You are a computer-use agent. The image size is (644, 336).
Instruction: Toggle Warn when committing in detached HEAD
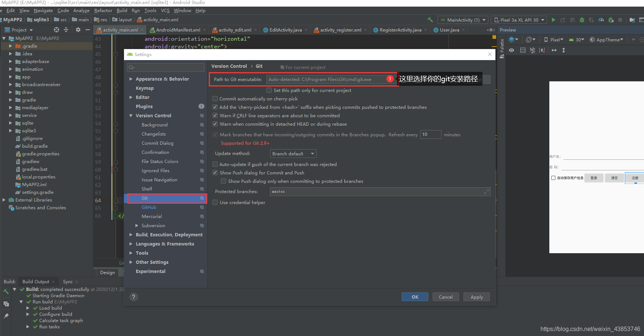point(215,124)
